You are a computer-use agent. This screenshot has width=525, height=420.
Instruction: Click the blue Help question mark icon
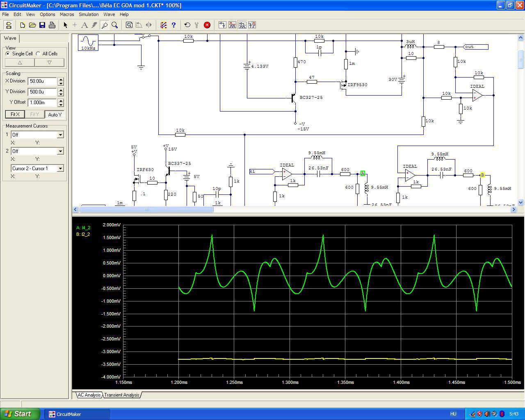click(x=173, y=25)
